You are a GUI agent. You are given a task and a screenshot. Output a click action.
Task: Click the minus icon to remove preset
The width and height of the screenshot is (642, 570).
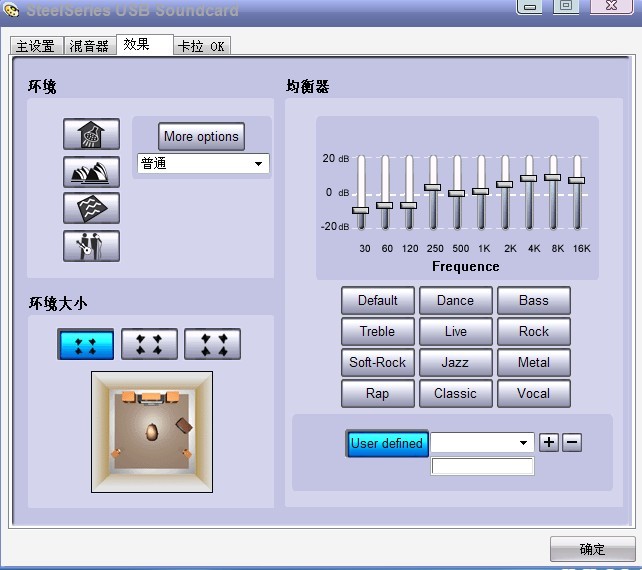tap(571, 442)
